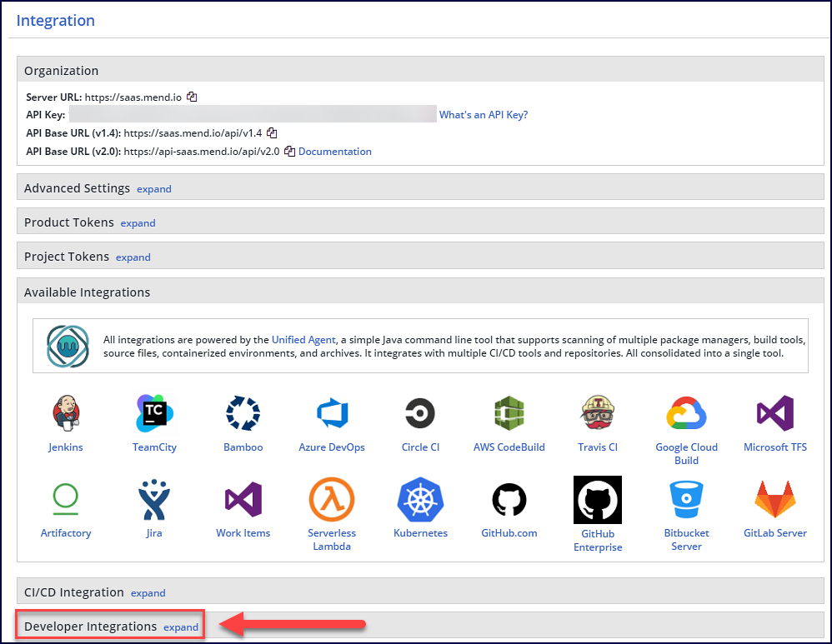Choose the Circle CI integration icon
The width and height of the screenshot is (832, 644).
point(419,413)
